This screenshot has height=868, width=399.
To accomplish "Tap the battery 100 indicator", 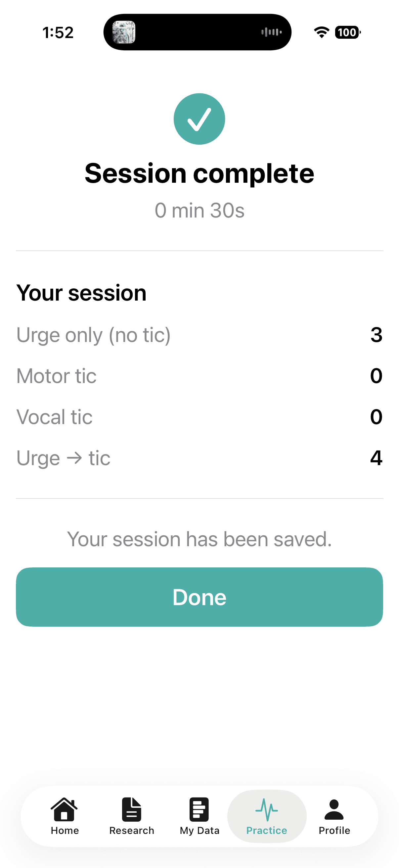I will point(347,32).
